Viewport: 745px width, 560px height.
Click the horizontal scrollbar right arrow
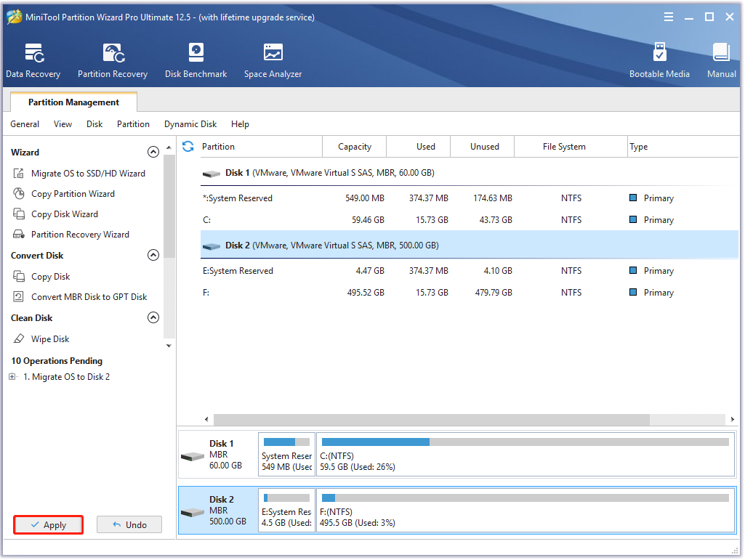tap(732, 419)
